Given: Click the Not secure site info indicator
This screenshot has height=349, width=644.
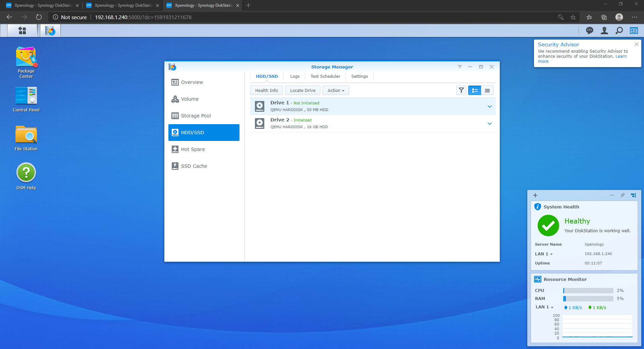Looking at the screenshot, I should click(x=70, y=17).
